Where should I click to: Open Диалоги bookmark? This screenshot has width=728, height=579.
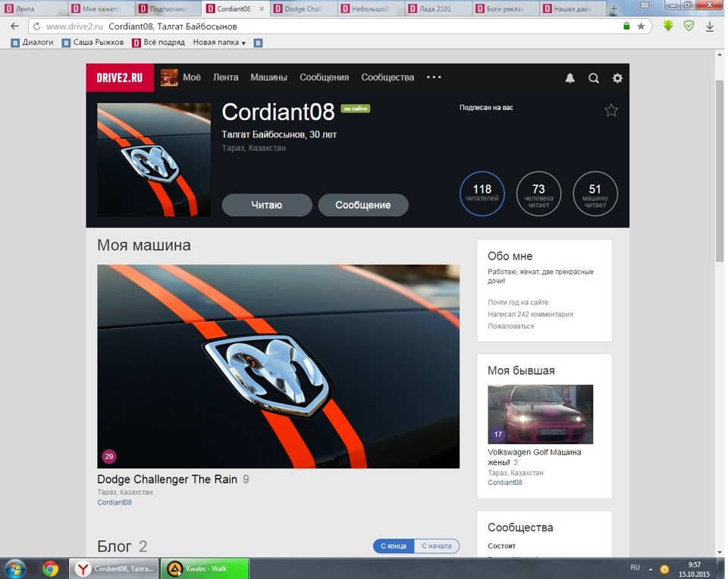click(33, 42)
